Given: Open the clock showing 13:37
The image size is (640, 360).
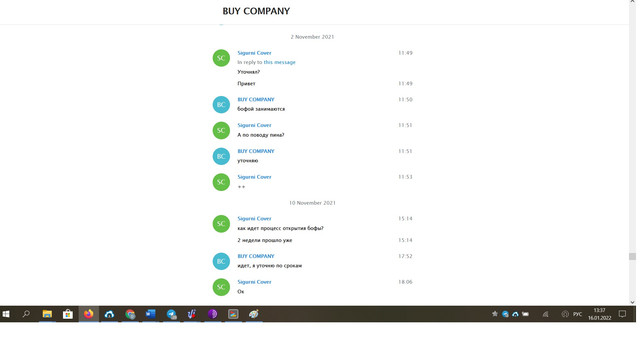Looking at the screenshot, I should coord(599,314).
